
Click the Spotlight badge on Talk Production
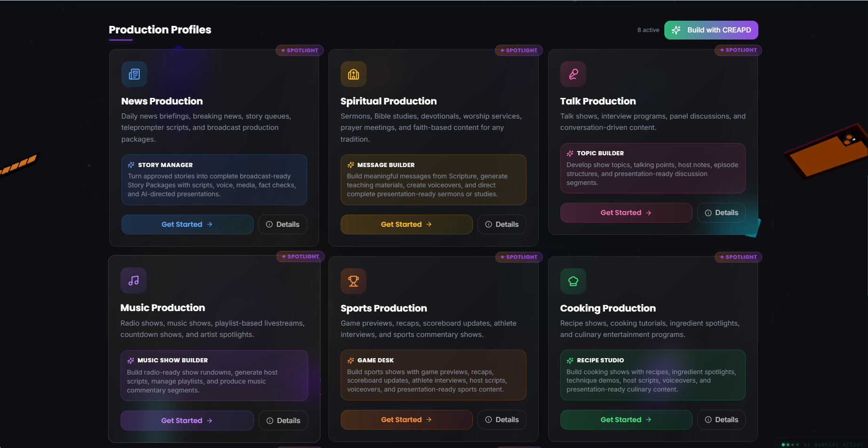(738, 50)
